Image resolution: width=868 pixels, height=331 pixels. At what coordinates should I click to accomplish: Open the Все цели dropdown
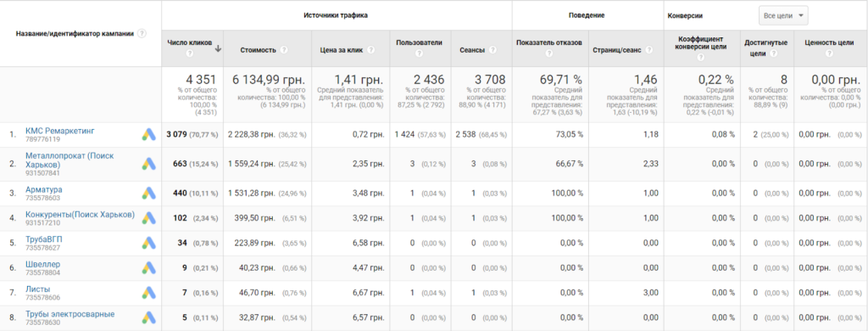783,15
